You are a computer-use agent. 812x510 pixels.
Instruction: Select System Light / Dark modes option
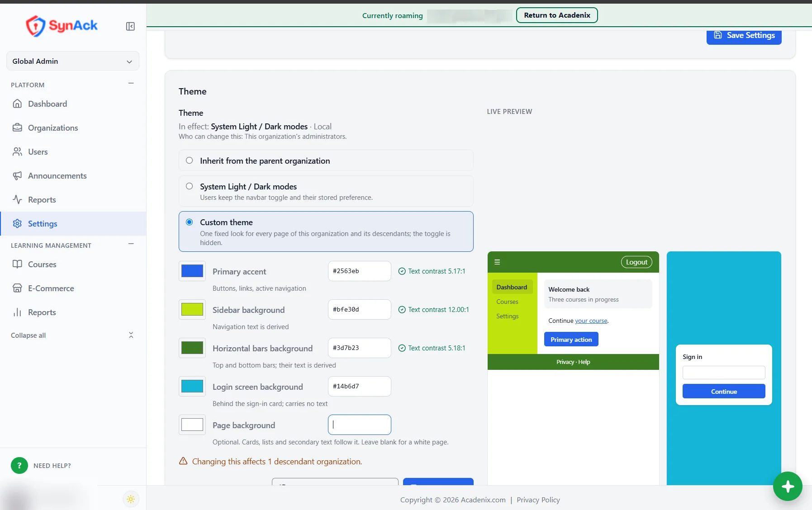point(326,191)
